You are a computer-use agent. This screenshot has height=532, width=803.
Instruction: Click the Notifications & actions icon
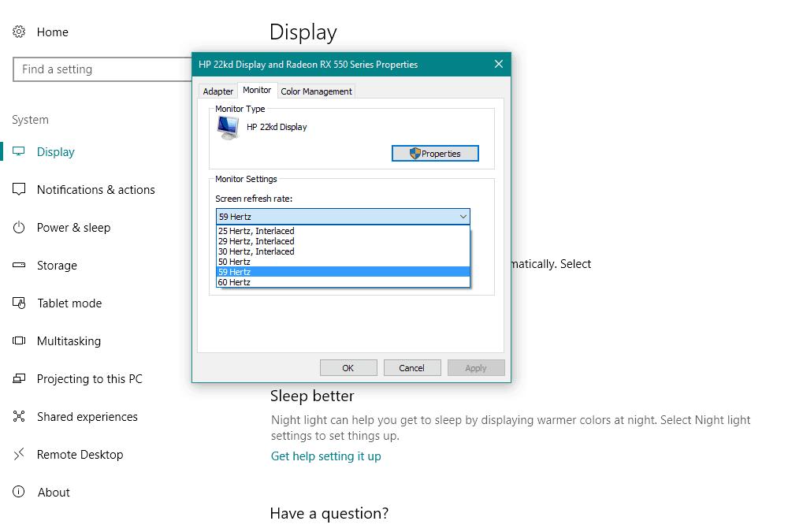(19, 189)
